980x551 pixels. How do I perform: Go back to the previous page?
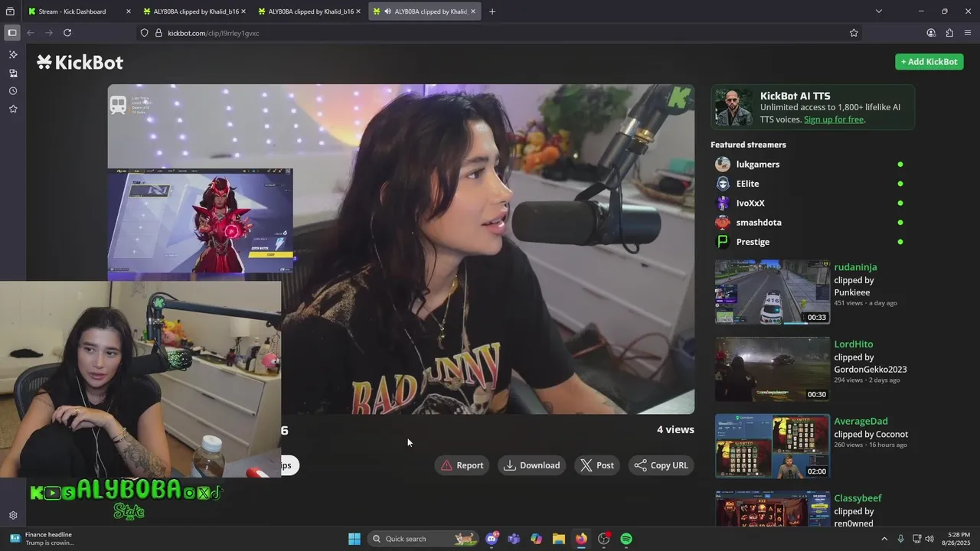(31, 33)
